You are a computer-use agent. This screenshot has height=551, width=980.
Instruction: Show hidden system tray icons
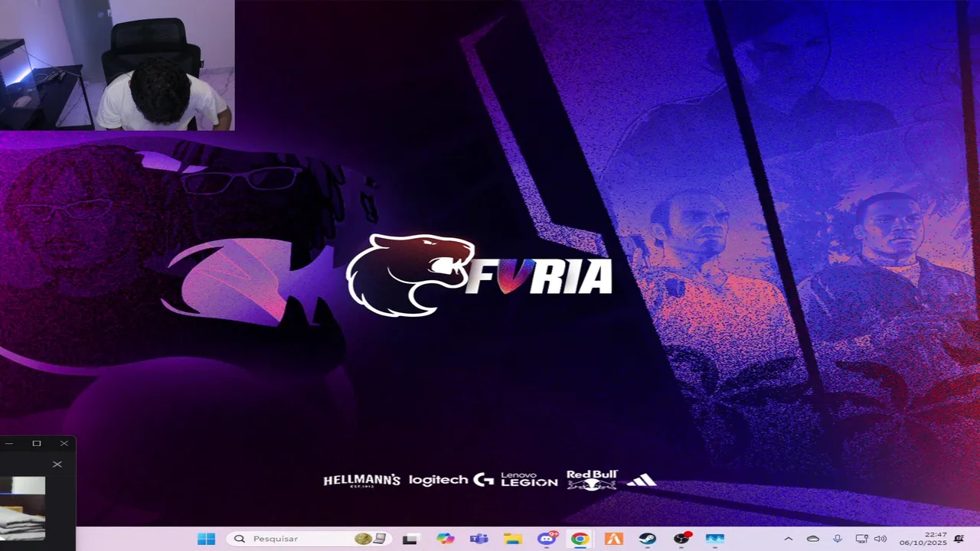coord(789,539)
